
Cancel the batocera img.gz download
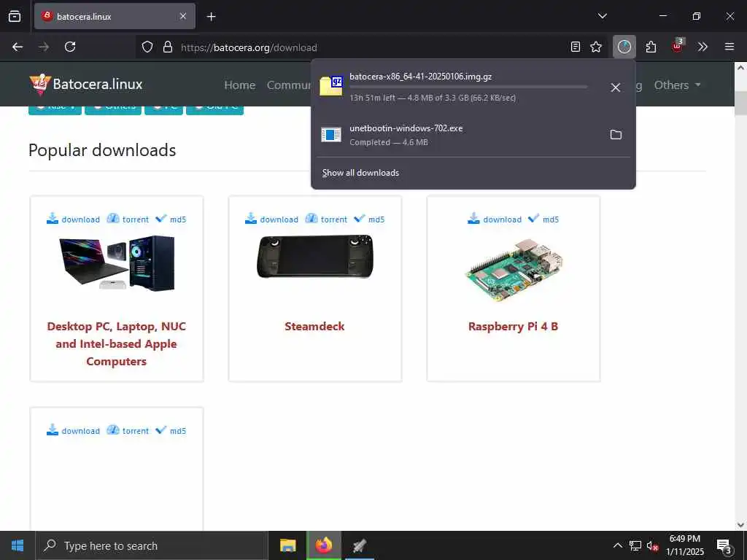click(616, 87)
